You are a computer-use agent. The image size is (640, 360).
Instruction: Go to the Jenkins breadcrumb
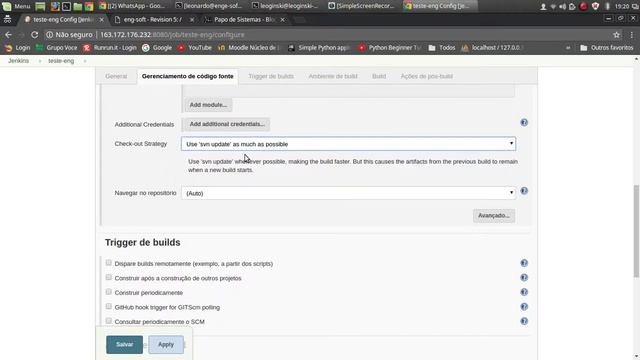pos(18,61)
